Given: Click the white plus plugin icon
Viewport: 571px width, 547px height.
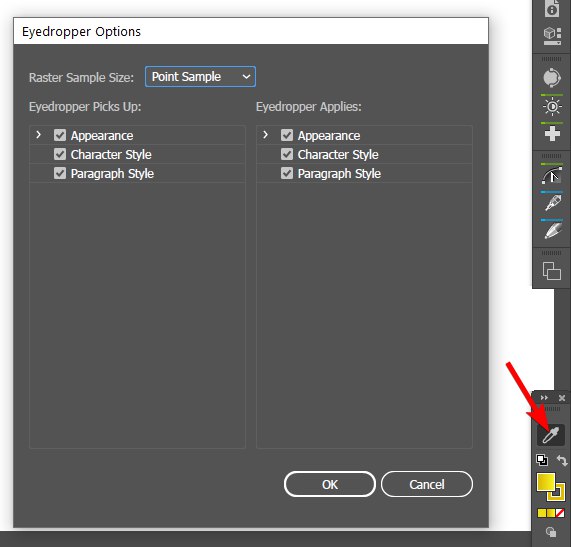Looking at the screenshot, I should [x=552, y=134].
